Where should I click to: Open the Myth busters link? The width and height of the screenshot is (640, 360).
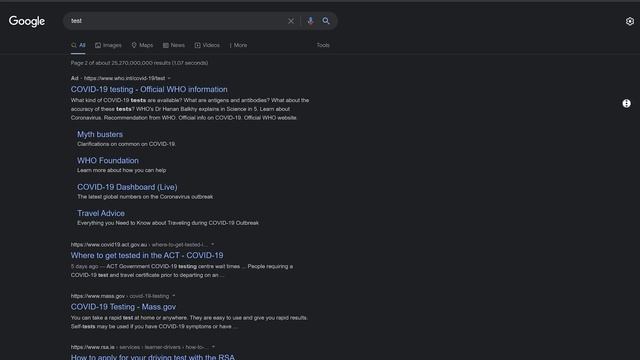coord(100,134)
